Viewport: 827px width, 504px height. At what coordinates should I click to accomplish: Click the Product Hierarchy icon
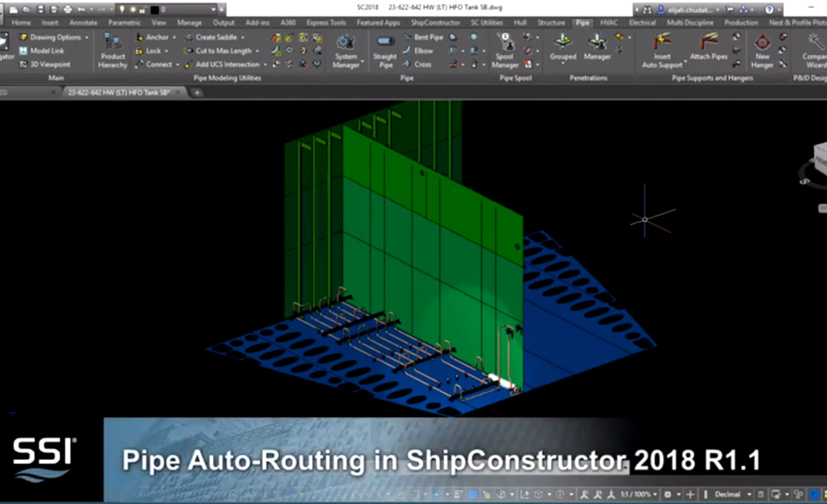(x=112, y=50)
